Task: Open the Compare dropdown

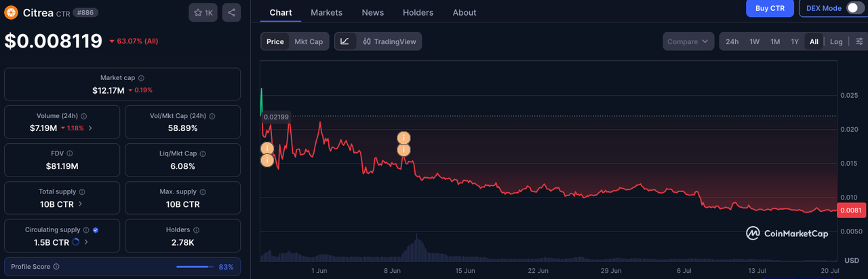Action: [688, 41]
